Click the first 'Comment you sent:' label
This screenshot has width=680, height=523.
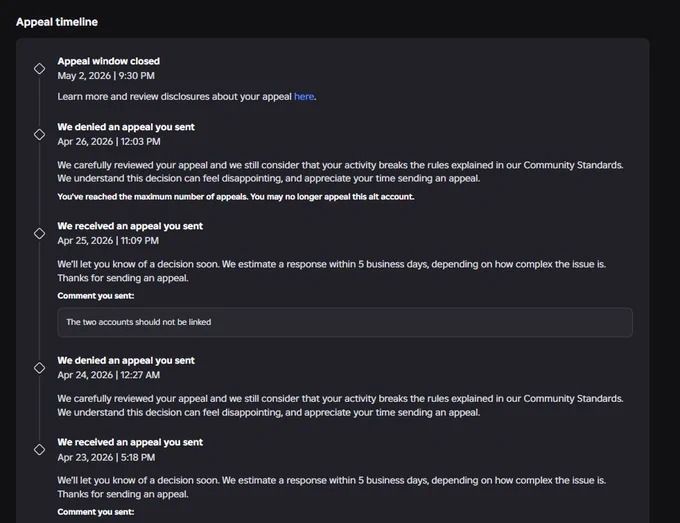96,296
